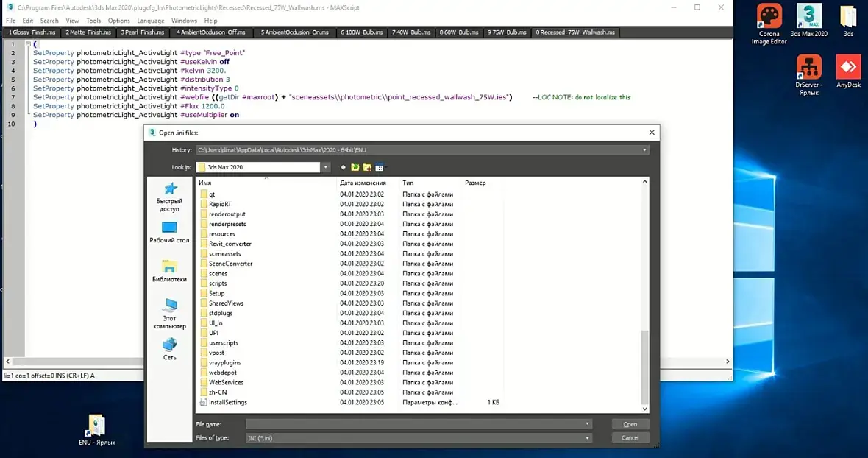The image size is (868, 458).
Task: Select Этот компьютер in the dialog sidebar
Action: [169, 314]
